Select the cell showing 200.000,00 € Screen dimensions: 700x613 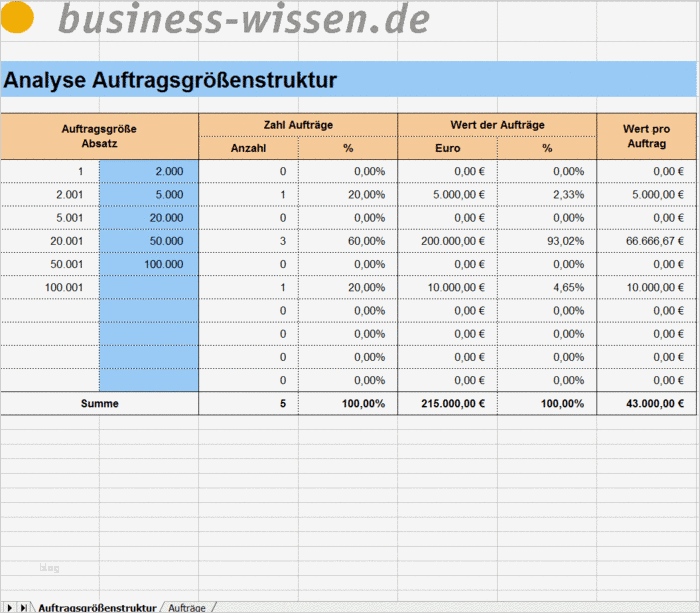pyautogui.click(x=447, y=241)
